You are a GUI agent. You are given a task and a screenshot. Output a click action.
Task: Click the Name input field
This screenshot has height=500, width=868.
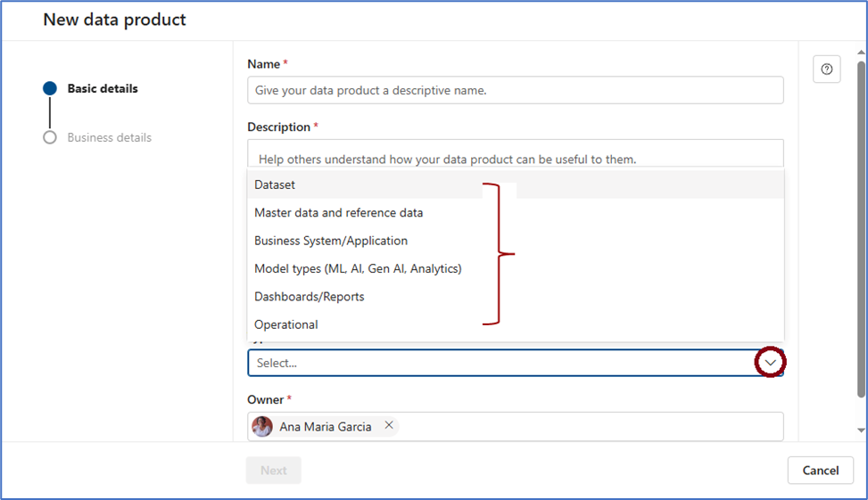click(516, 90)
